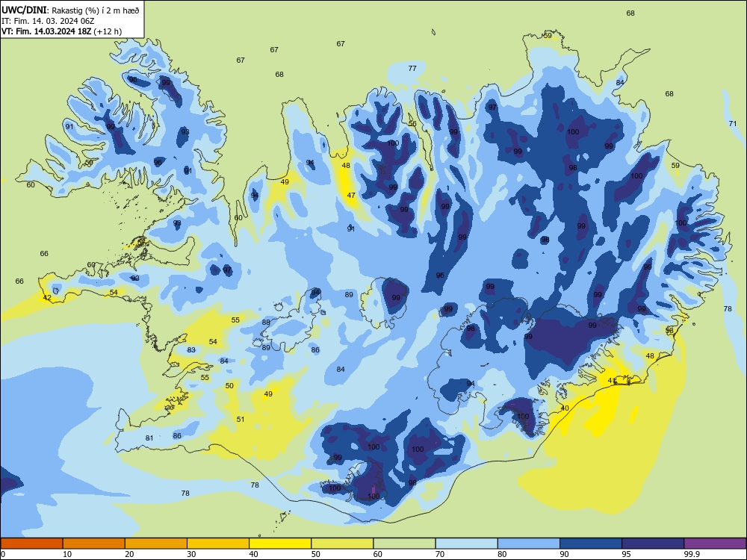Click the amber 30–40 legend swatch
Viewport: 747px width, 560px height.
click(x=218, y=544)
